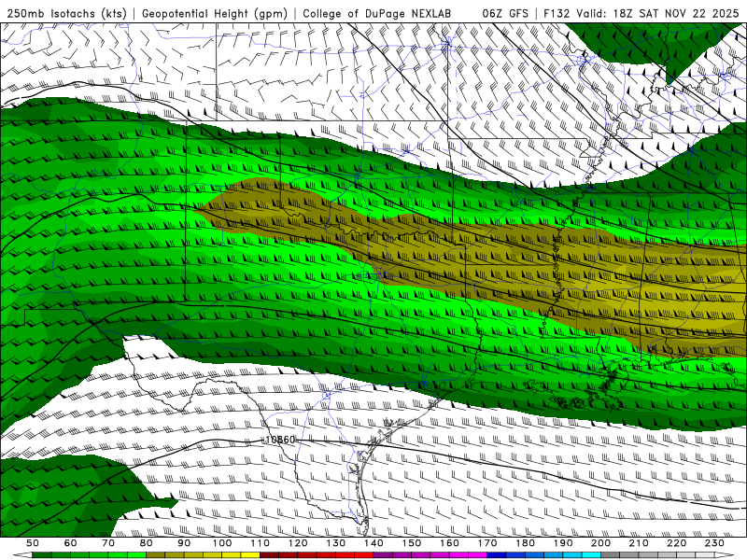The width and height of the screenshot is (747, 560).
Task: Click the '230' value on the color scale
Action: click(714, 543)
